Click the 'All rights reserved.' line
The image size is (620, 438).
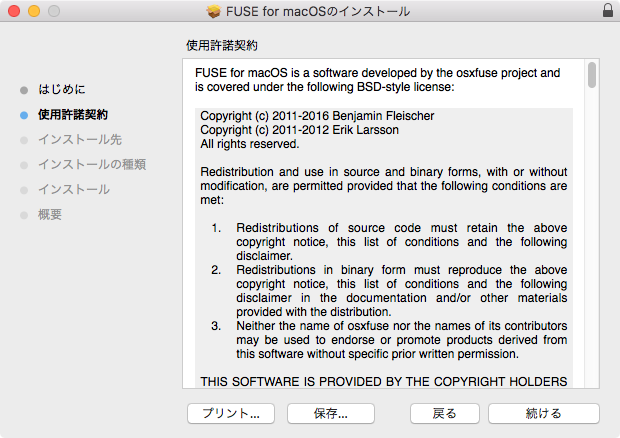[250, 144]
